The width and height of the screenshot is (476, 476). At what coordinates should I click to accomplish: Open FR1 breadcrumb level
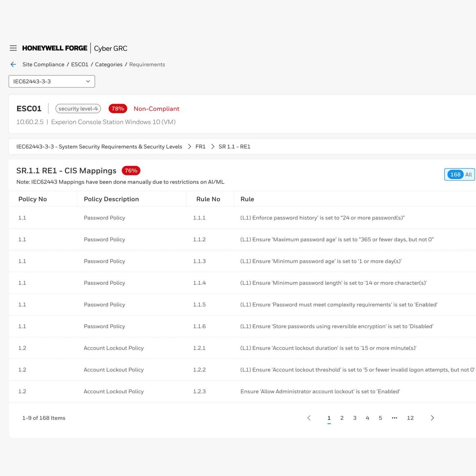200,146
